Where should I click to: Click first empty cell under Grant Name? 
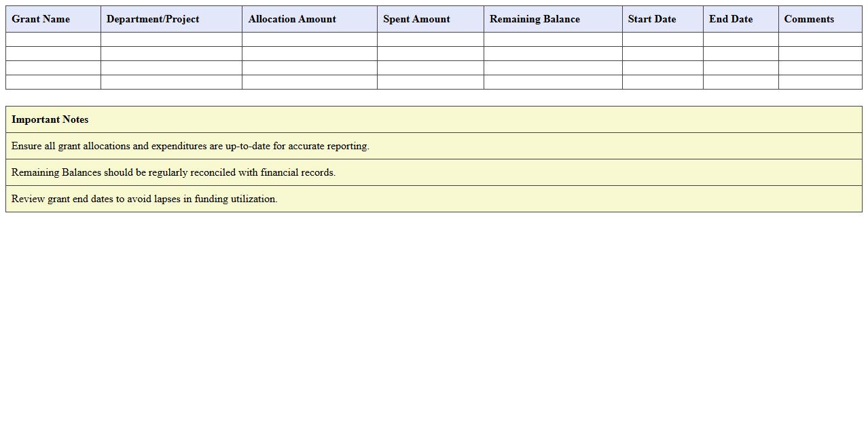click(53, 39)
